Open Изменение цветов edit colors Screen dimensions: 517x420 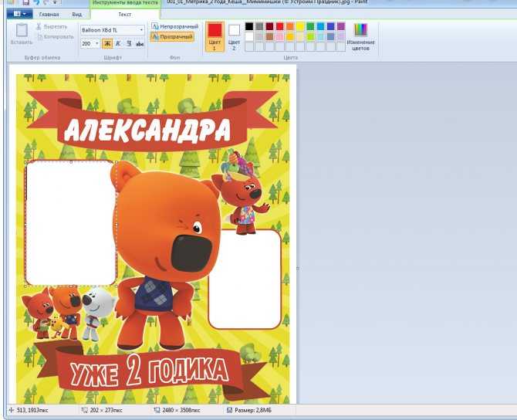point(360,36)
